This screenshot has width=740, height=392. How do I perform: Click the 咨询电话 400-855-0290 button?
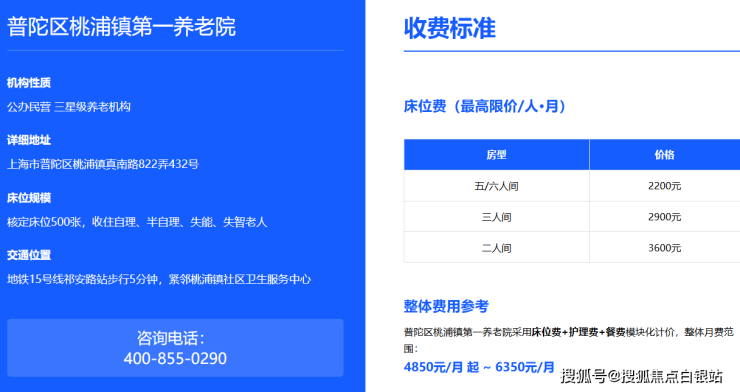pyautogui.click(x=175, y=348)
